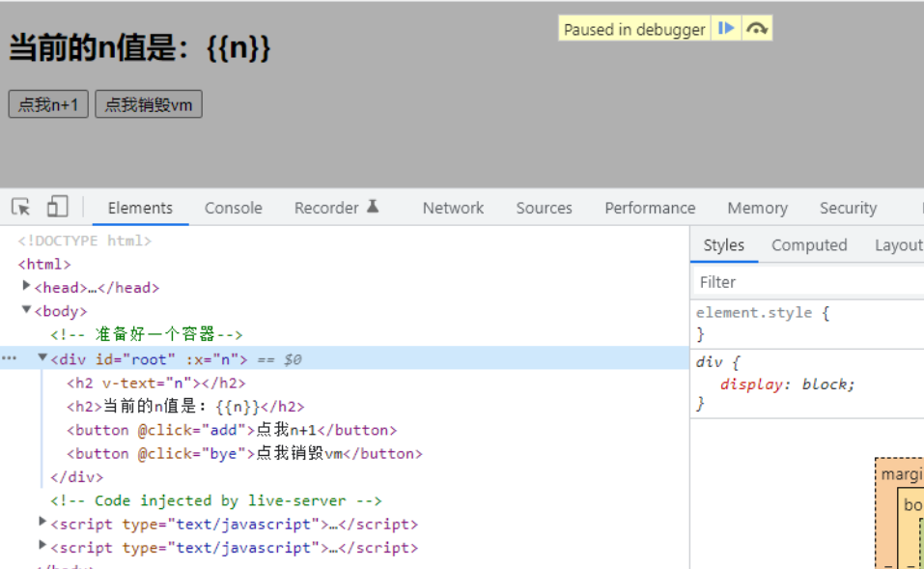Select the 准备好一个容器 comment line
The image size is (924, 569).
coord(146,335)
